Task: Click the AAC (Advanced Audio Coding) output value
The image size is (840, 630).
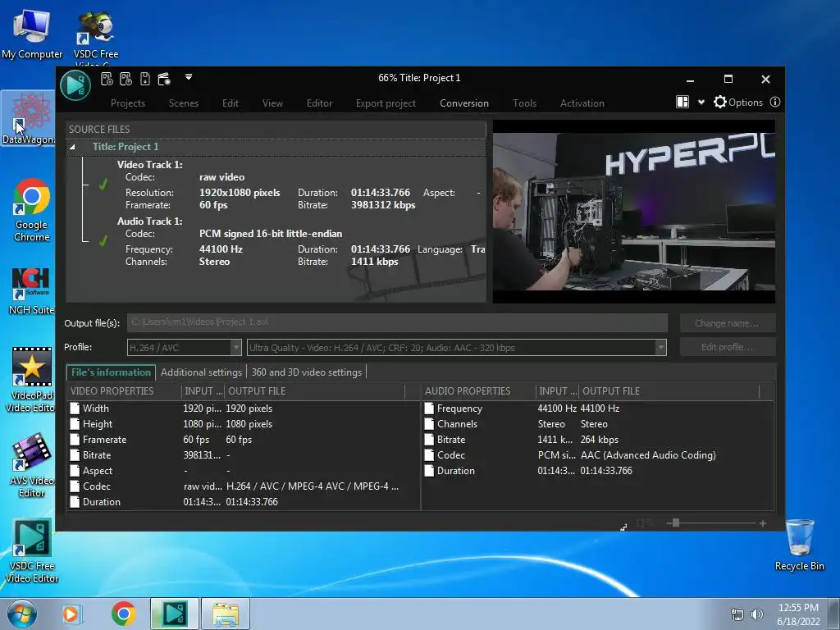Action: coord(648,454)
